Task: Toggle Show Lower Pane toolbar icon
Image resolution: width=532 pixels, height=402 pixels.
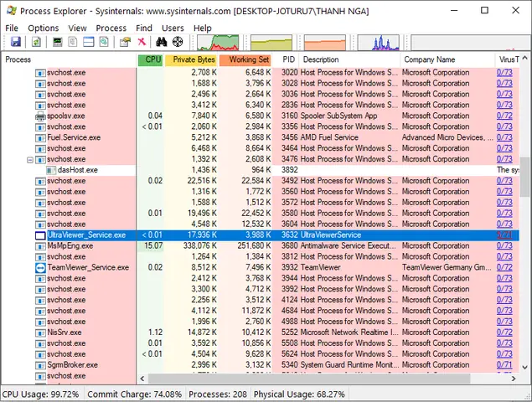Action: (x=89, y=42)
